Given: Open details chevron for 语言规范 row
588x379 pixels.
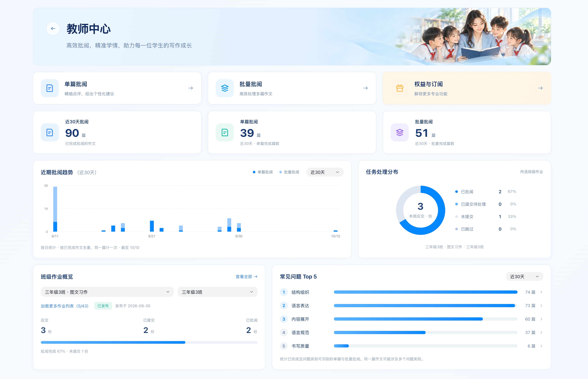Looking at the screenshot, I should point(541,332).
